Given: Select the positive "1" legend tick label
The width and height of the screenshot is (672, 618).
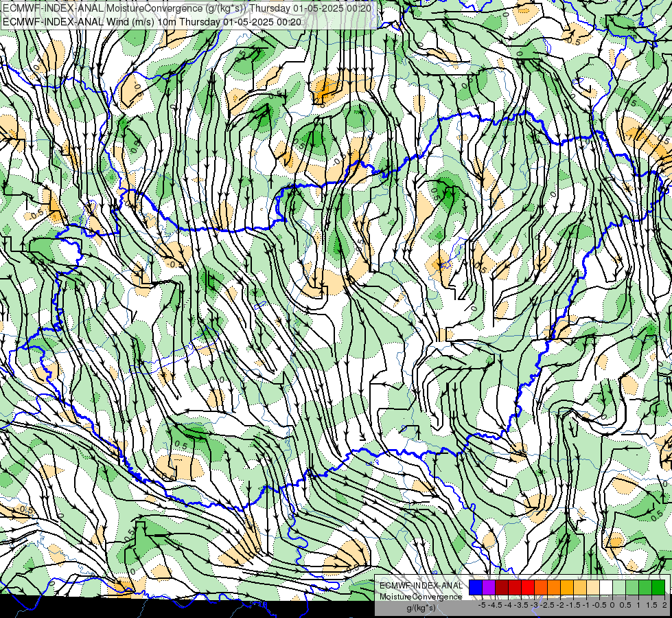Looking at the screenshot, I should point(638,605).
